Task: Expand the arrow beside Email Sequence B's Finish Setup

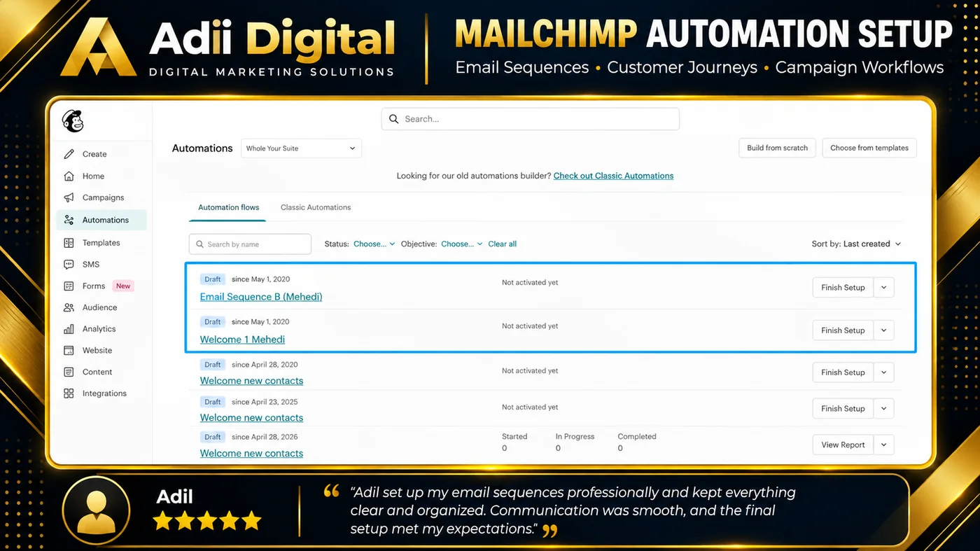Action: [884, 288]
